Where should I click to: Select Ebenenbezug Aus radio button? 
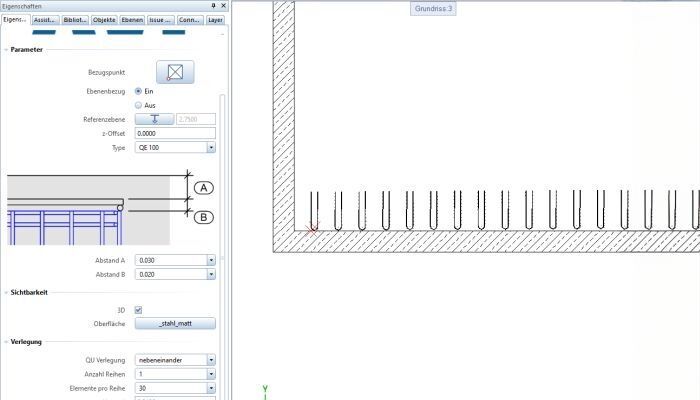(138, 105)
